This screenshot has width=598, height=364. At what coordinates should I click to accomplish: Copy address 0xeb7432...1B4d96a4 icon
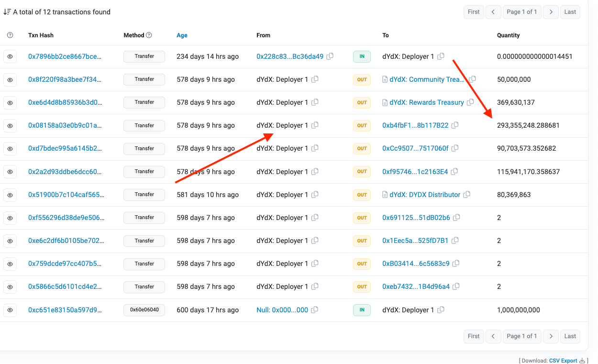pyautogui.click(x=456, y=286)
